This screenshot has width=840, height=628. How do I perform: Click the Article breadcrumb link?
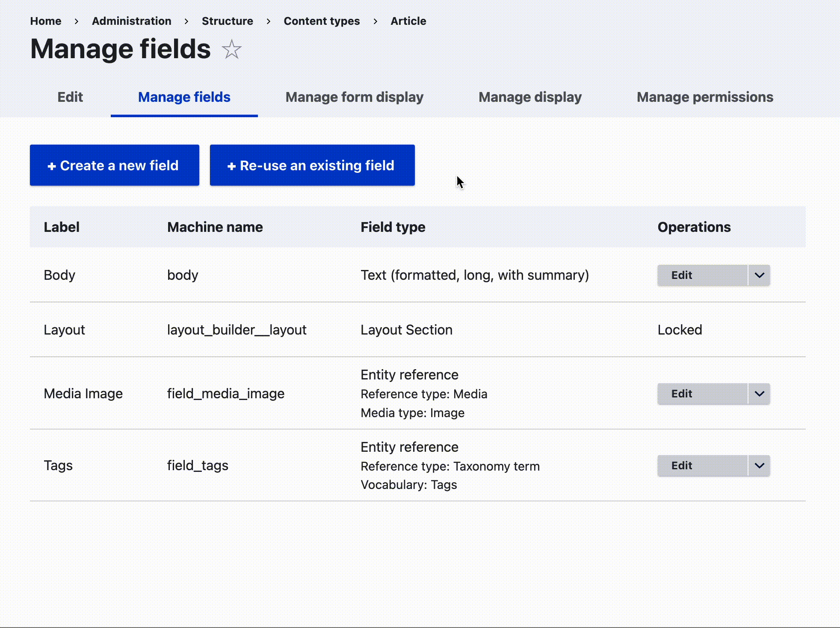[408, 21]
